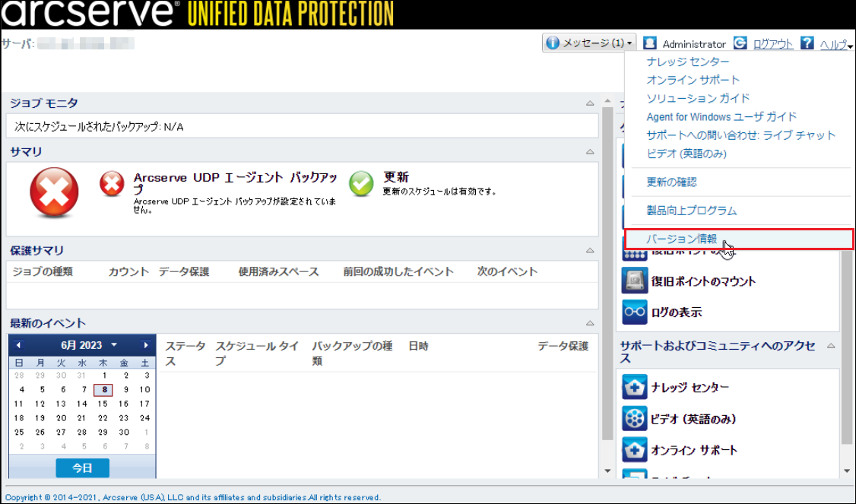Click the large red error status icon
The width and height of the screenshot is (856, 504).
[54, 193]
